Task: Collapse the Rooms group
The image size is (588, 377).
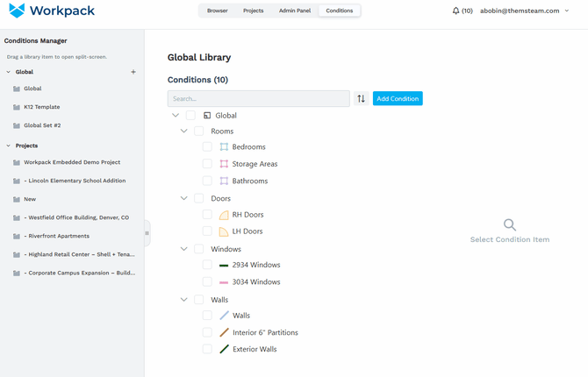Action: (x=184, y=132)
